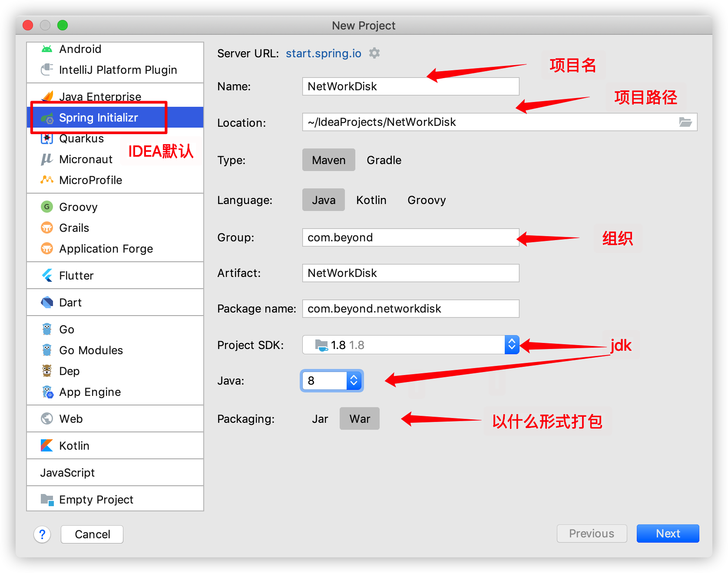
Task: Select Spring Initializr project type
Action: 115,118
